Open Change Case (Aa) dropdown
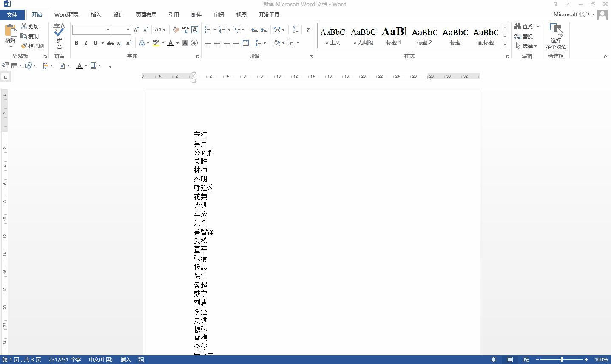 pos(160,30)
